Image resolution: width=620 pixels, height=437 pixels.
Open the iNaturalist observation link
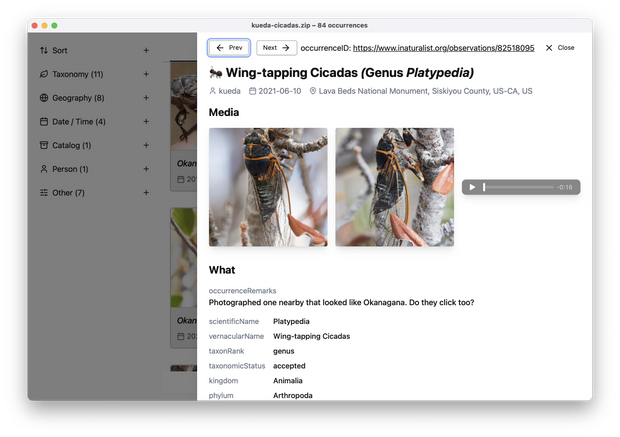pos(443,48)
